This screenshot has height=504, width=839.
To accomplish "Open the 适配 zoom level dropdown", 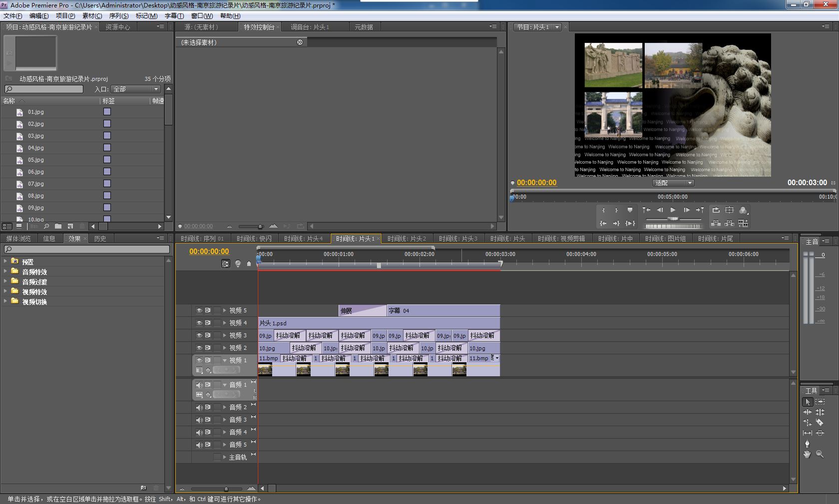I will (x=673, y=183).
